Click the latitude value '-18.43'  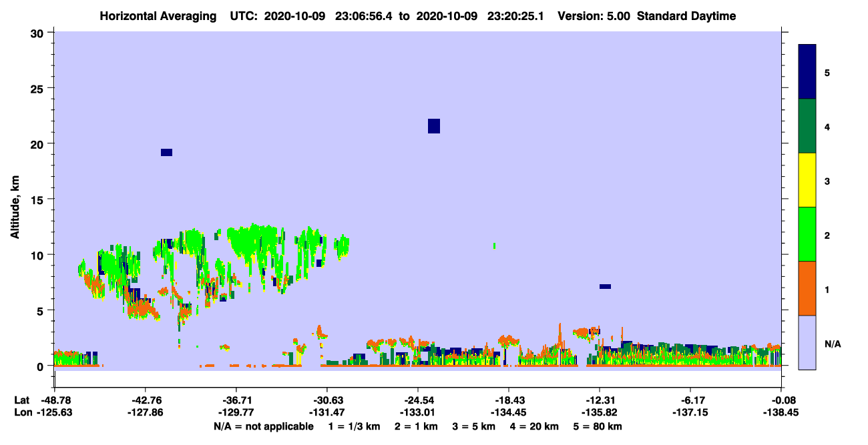[509, 400]
